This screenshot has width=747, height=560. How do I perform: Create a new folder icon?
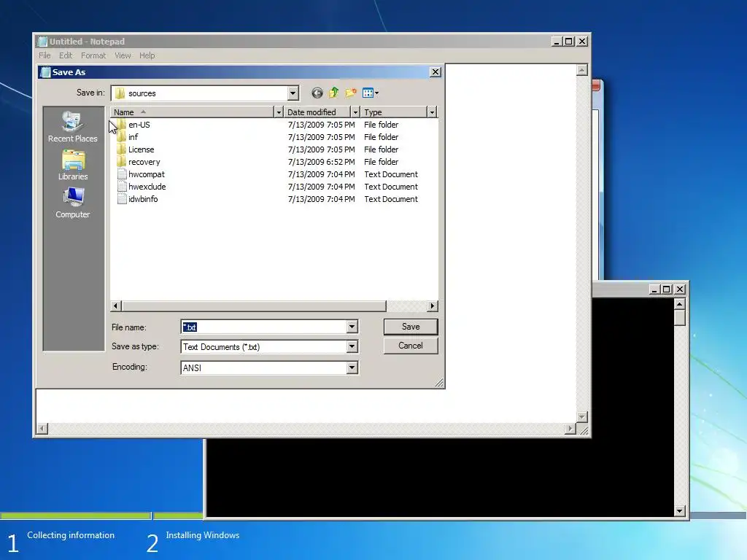point(351,93)
